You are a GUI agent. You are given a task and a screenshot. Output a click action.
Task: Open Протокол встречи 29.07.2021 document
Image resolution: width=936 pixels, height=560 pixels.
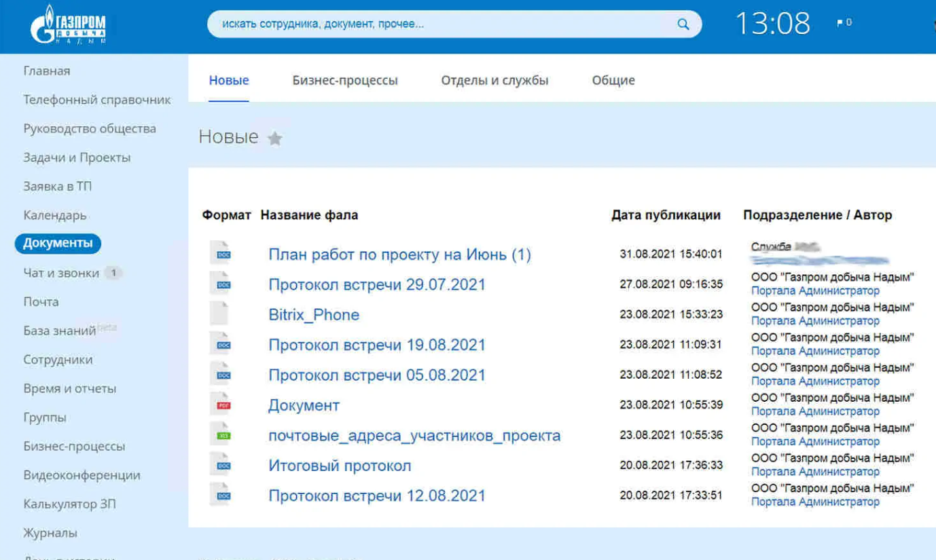pyautogui.click(x=377, y=284)
